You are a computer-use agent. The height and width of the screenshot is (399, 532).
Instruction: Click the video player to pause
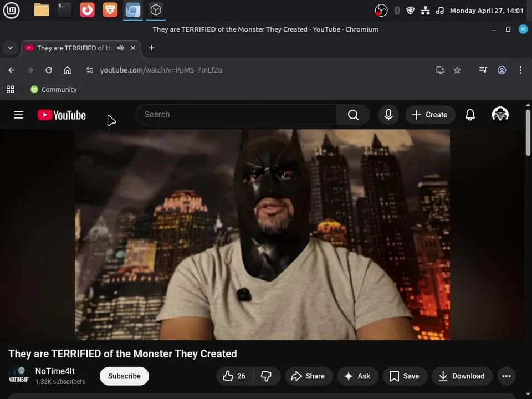pos(262,234)
